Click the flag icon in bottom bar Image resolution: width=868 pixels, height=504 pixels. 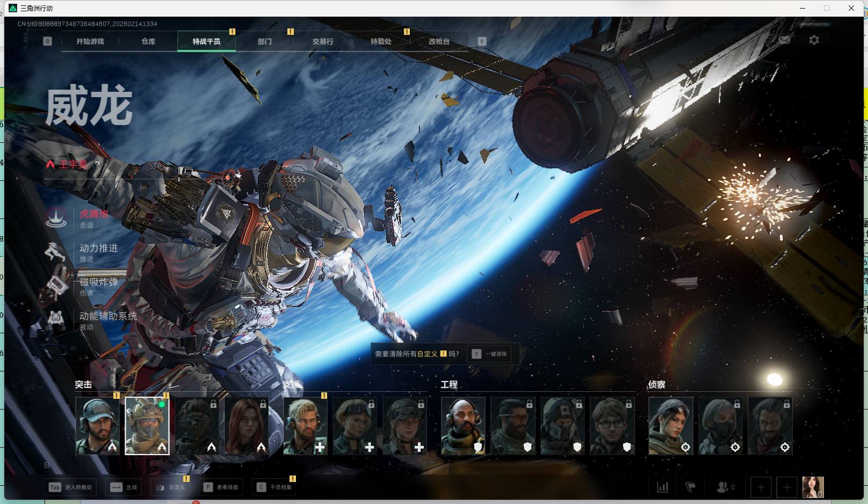(x=691, y=487)
